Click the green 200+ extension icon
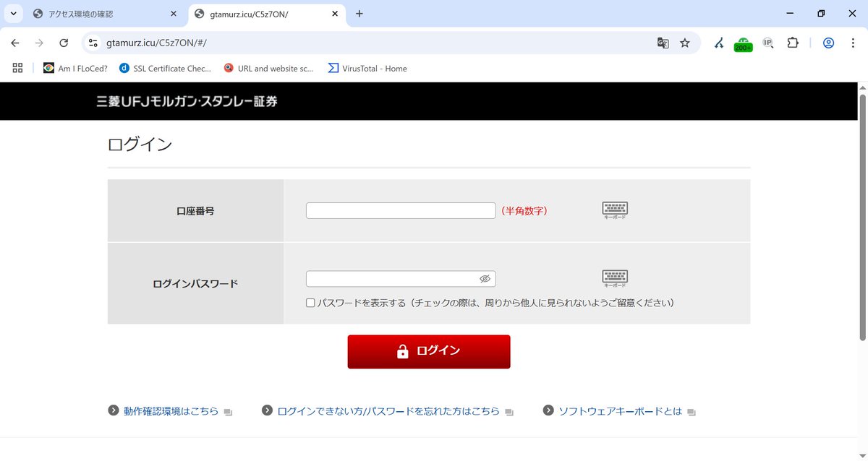 743,43
